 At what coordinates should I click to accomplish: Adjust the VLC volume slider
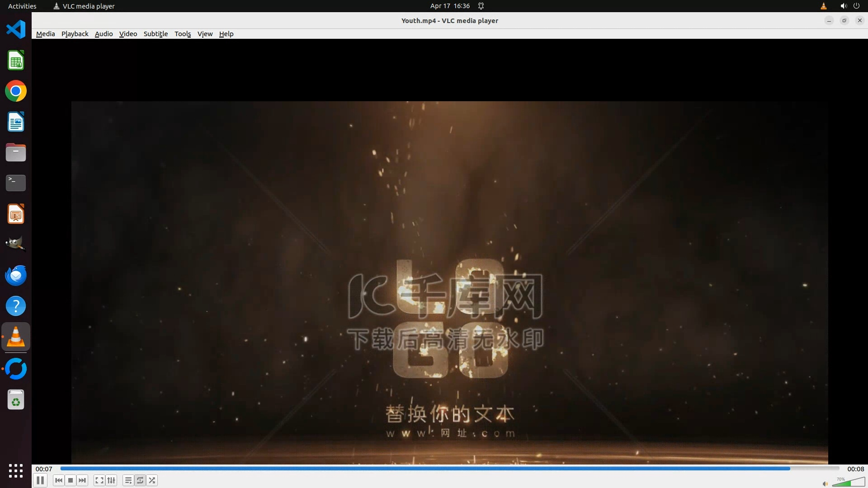pyautogui.click(x=849, y=483)
